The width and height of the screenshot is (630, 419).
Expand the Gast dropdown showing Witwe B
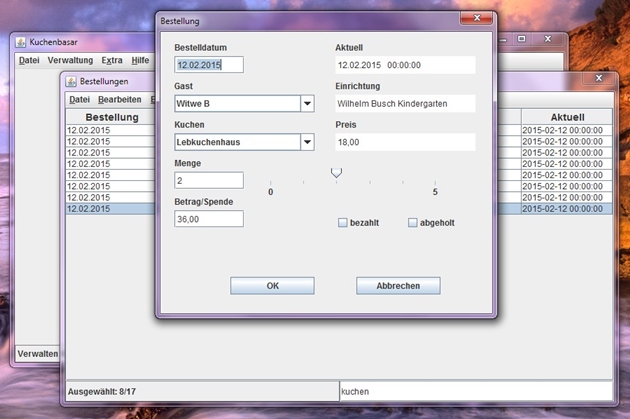pyautogui.click(x=307, y=104)
